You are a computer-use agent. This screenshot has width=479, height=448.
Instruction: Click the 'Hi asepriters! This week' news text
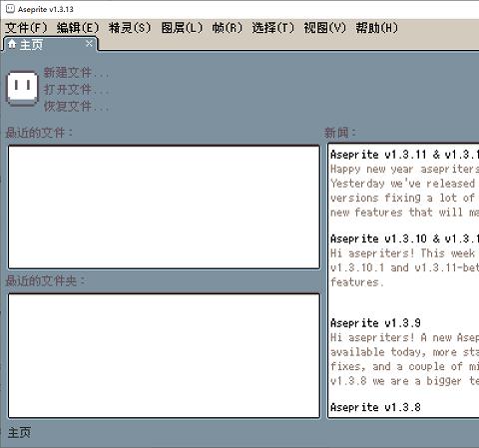[x=402, y=253]
